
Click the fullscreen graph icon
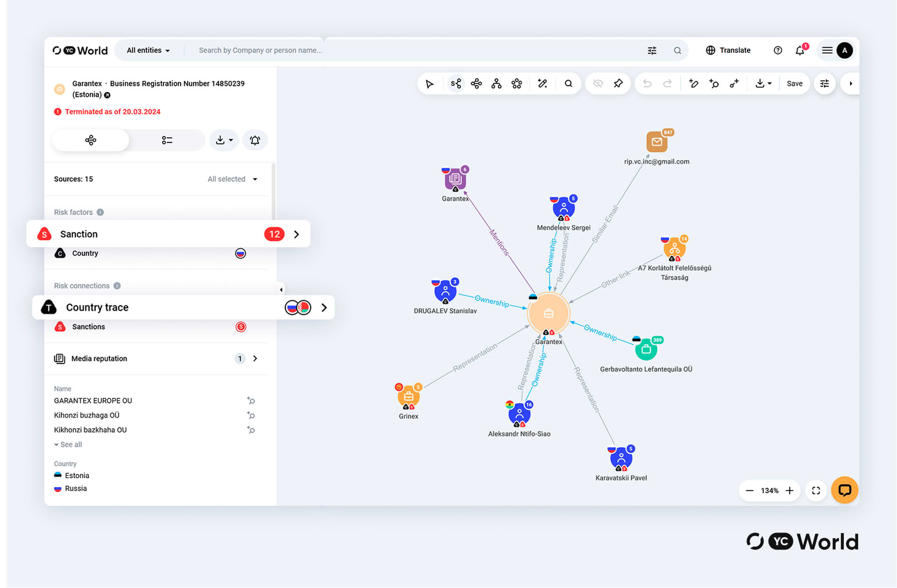coord(816,490)
